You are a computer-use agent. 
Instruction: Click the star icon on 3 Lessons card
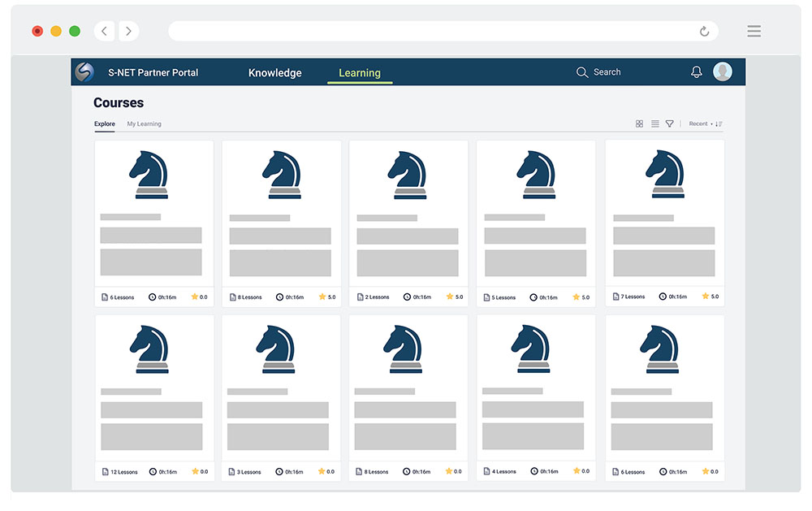322,471
